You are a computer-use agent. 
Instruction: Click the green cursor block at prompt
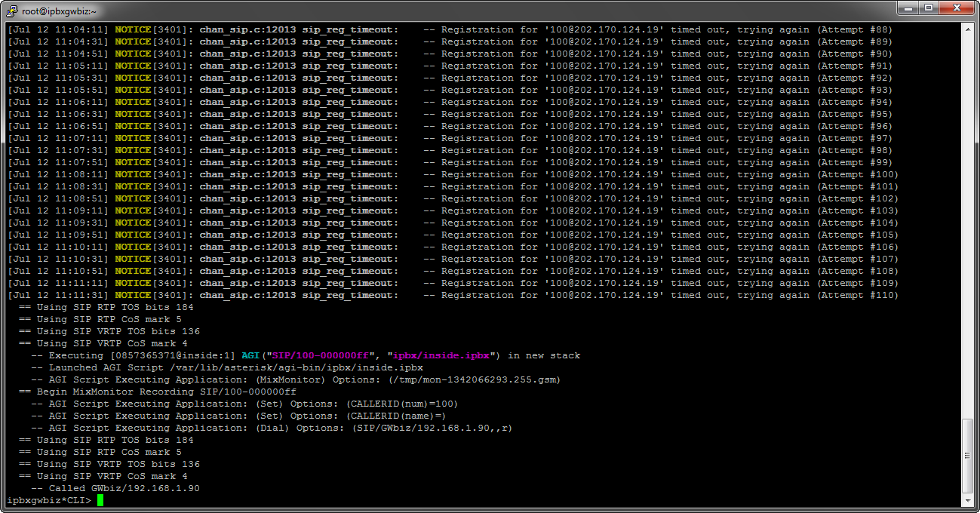[x=100, y=500]
